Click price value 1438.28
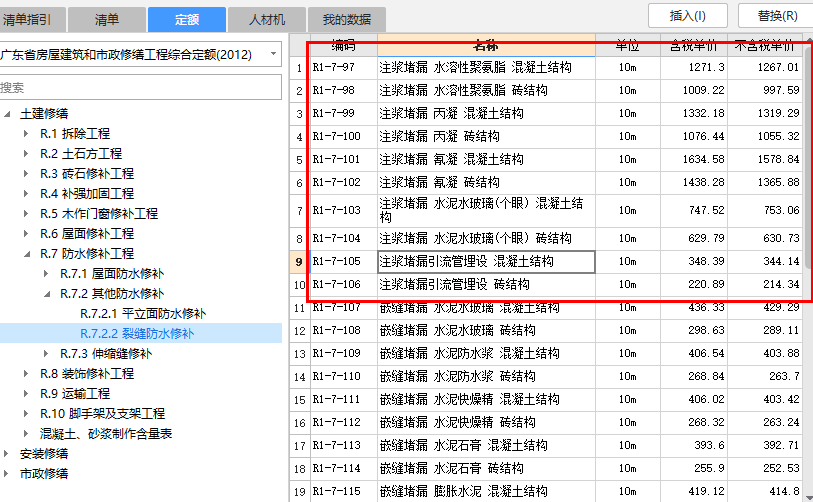Viewport: 813px width, 502px height. coord(694,182)
